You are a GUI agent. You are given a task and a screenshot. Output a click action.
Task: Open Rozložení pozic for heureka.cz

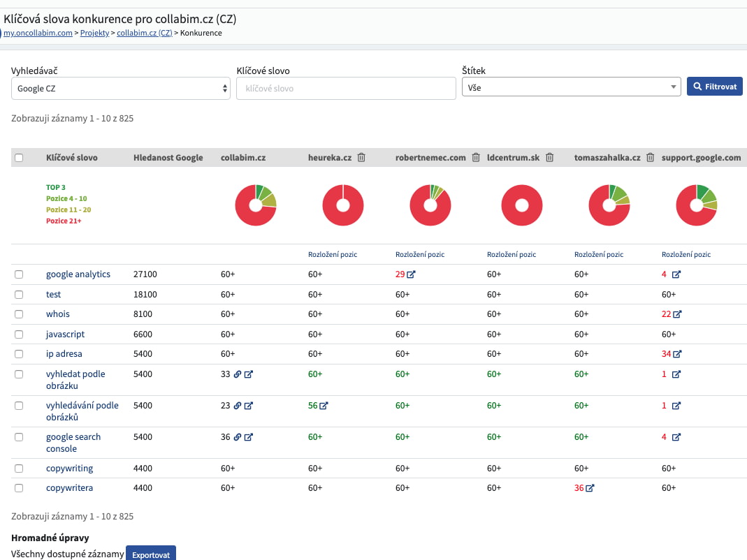coord(333,255)
